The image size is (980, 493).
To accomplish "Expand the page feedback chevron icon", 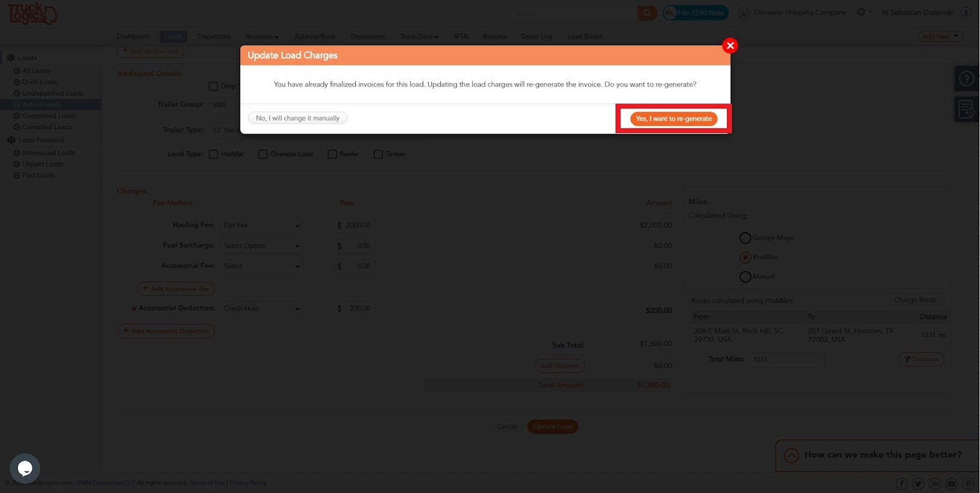I will coord(791,456).
